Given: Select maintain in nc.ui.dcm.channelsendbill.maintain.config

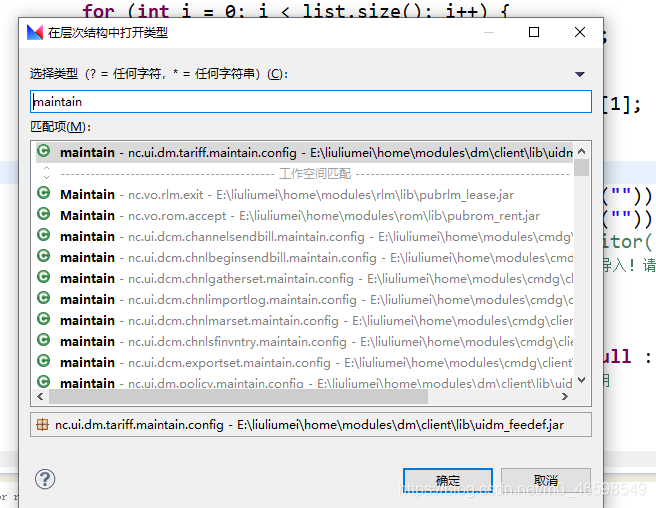Looking at the screenshot, I should [x=304, y=236].
